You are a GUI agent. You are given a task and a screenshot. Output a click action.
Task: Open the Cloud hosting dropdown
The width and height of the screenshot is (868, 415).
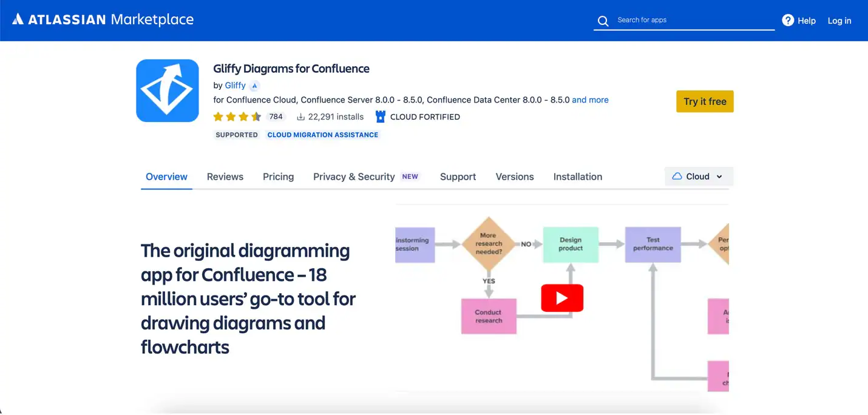tap(699, 177)
